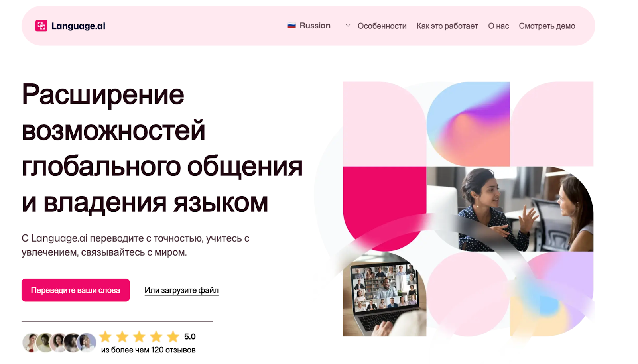Open the Russian language dropdown
The height and width of the screenshot is (364, 638).
pos(319,26)
